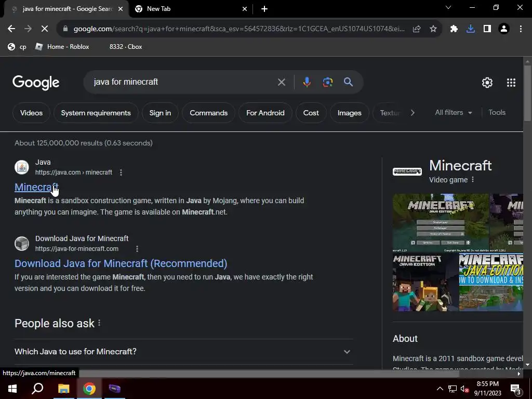The height and width of the screenshot is (399, 532).
Task: Open the notification center icon
Action: coord(515,389)
